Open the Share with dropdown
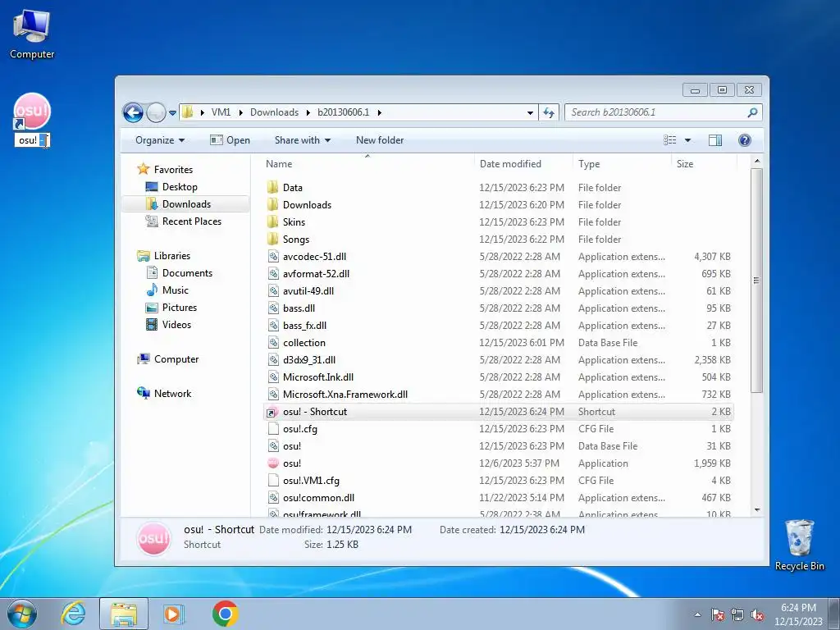840x630 pixels. [x=303, y=140]
